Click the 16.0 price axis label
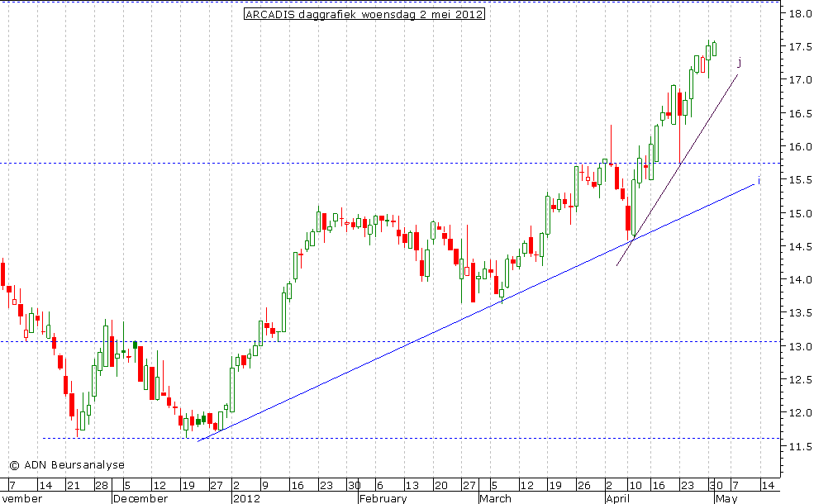The image size is (814, 504). point(800,147)
